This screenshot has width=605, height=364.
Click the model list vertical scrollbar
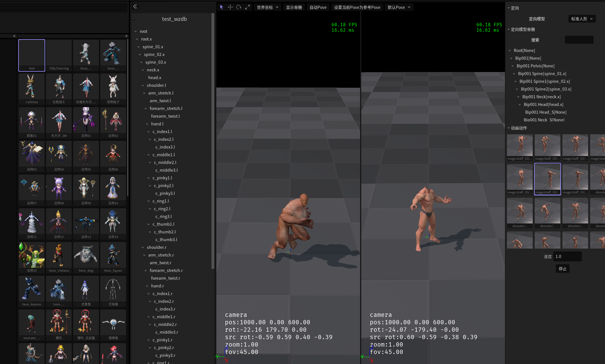(127, 118)
